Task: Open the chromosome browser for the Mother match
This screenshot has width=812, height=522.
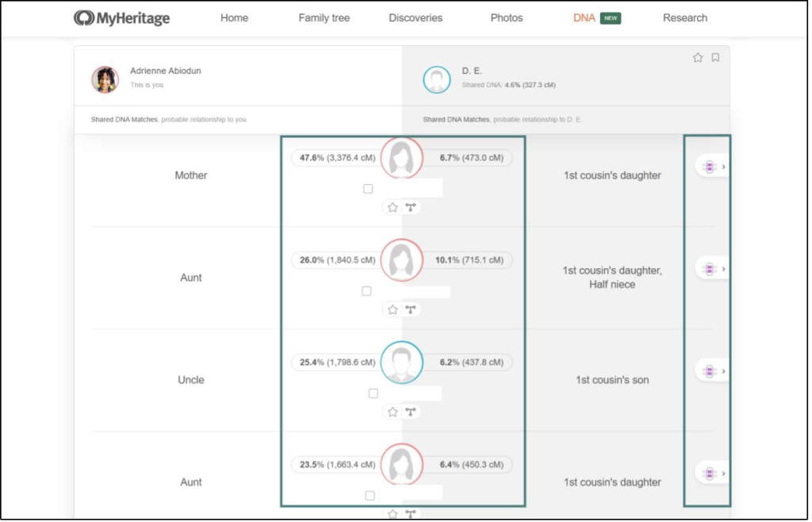Action: coord(710,166)
